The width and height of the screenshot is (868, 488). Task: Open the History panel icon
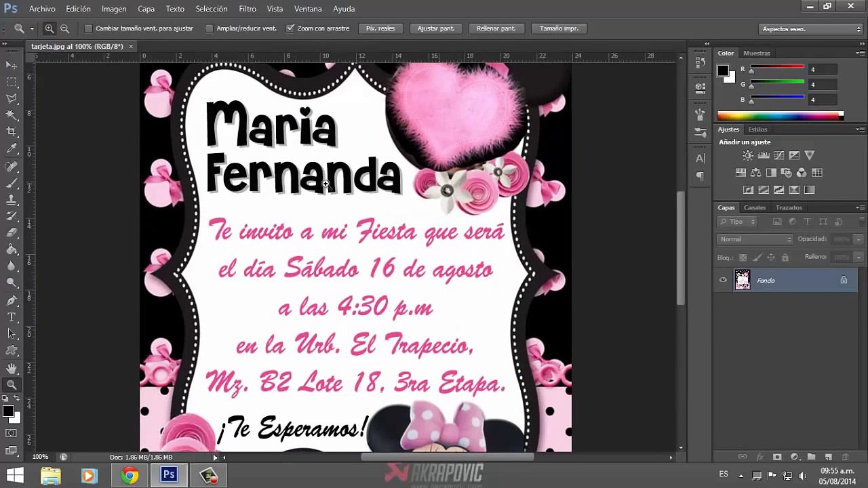pos(701,62)
